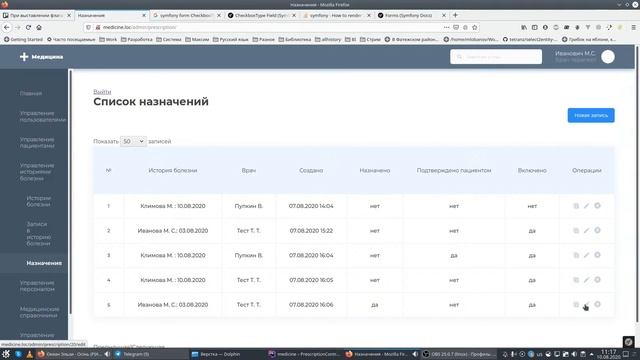Image resolution: width=640 pixels, height=360 pixels.
Task: Open the view-details icon in row 2
Action: tap(576, 231)
